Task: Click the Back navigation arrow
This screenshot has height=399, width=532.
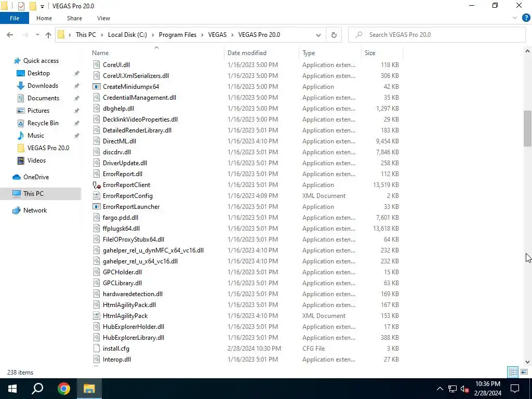Action: [x=10, y=35]
